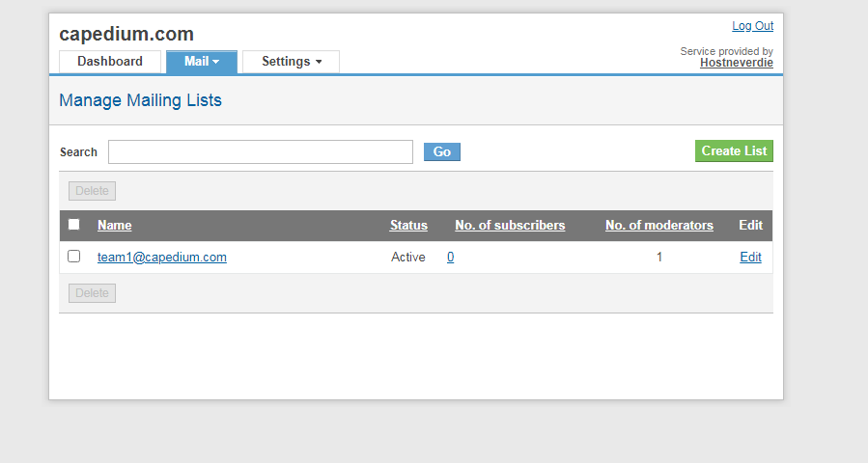
Task: Click the capedium.com domain title
Action: tap(126, 35)
